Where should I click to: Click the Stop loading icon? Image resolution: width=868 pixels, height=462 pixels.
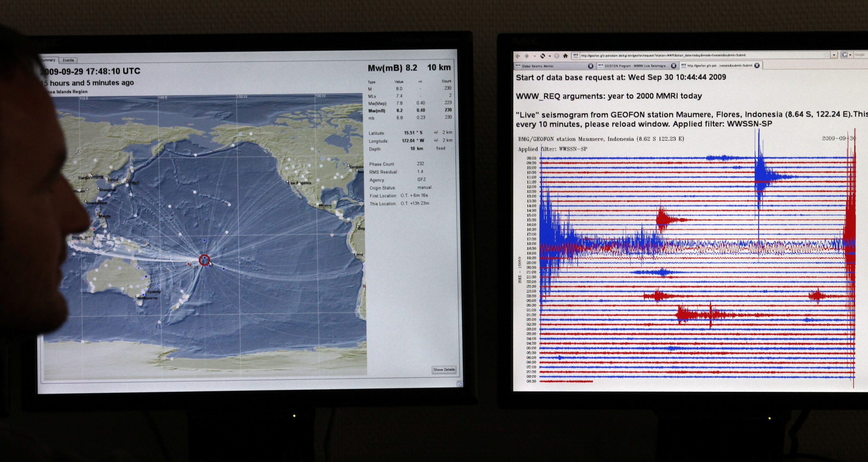[x=556, y=56]
